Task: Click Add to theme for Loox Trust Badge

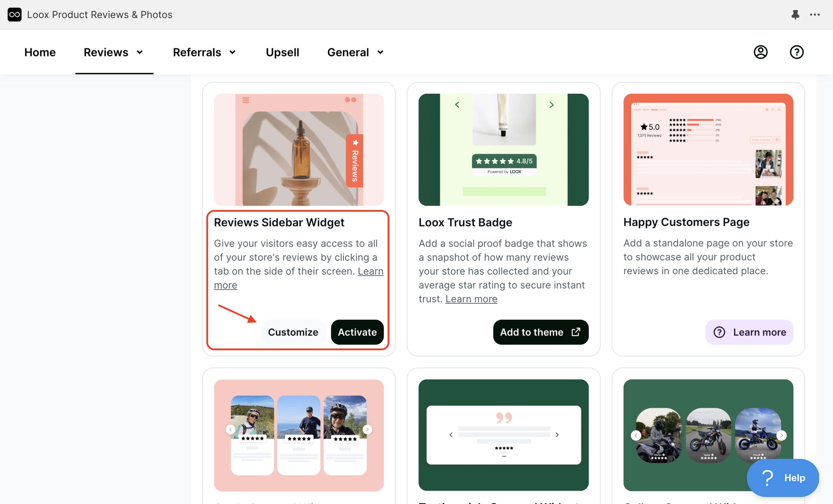Action: [x=540, y=332]
